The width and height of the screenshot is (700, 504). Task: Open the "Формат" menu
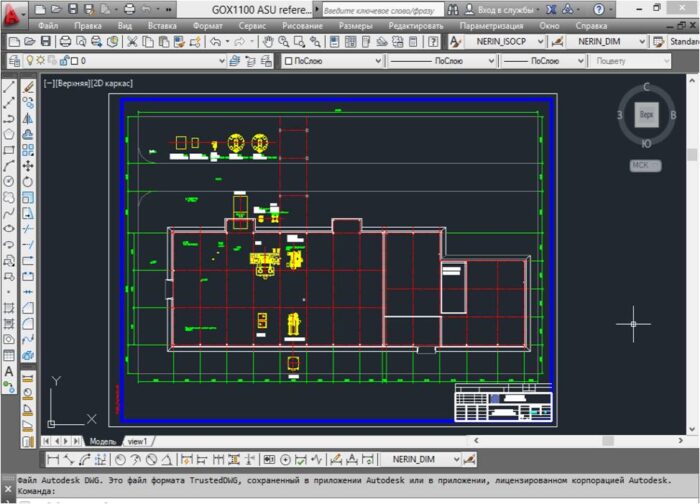(x=208, y=25)
